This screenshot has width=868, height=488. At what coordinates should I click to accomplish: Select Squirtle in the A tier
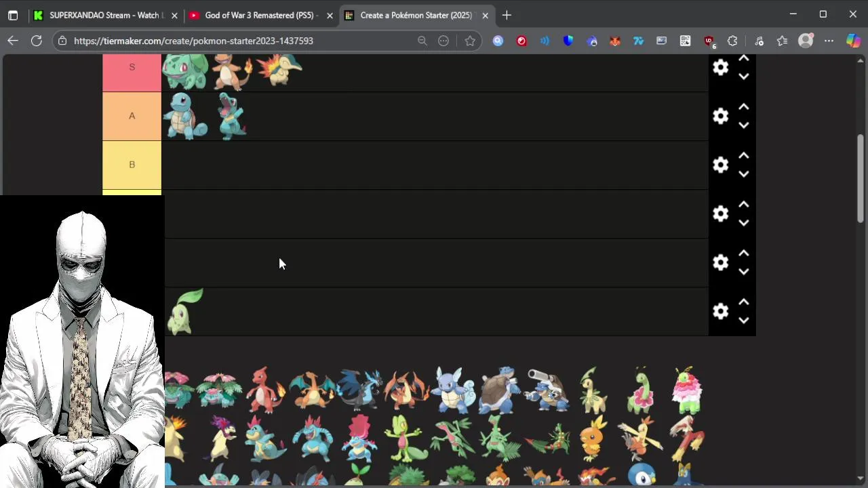(x=186, y=116)
